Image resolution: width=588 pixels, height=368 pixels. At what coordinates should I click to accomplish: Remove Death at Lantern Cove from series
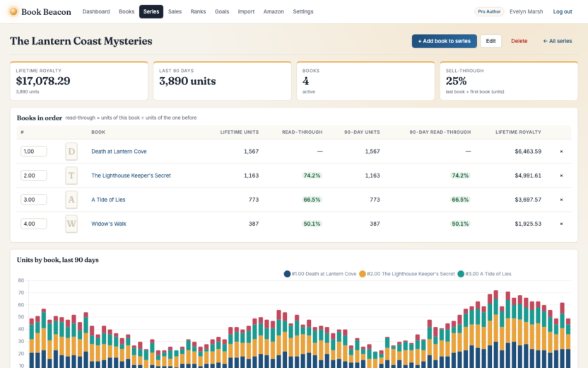click(561, 151)
